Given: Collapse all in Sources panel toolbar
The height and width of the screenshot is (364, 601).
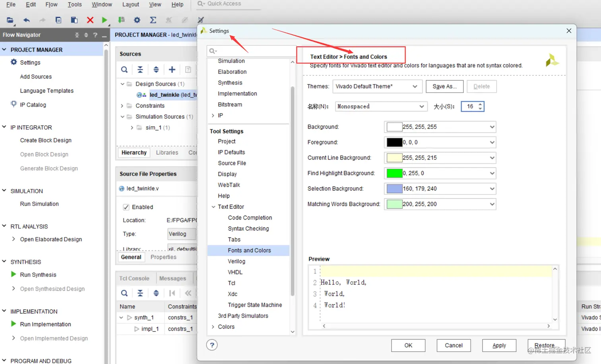Looking at the screenshot, I should (x=140, y=69).
